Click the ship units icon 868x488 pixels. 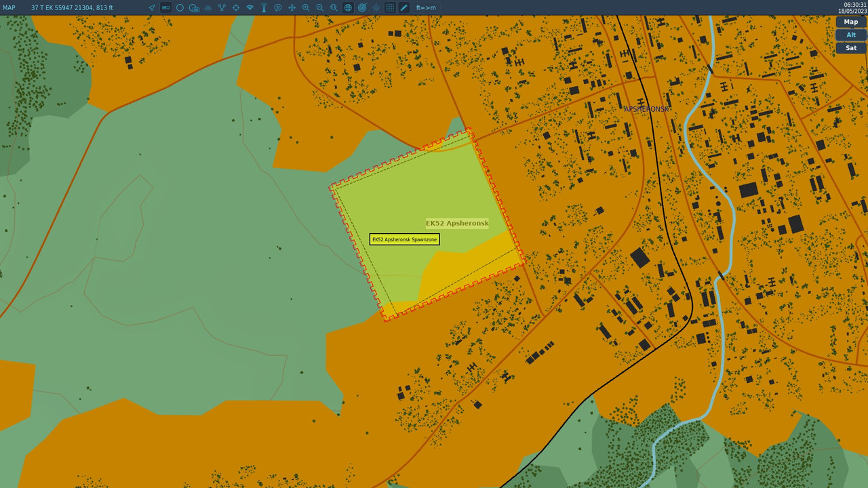point(208,7)
